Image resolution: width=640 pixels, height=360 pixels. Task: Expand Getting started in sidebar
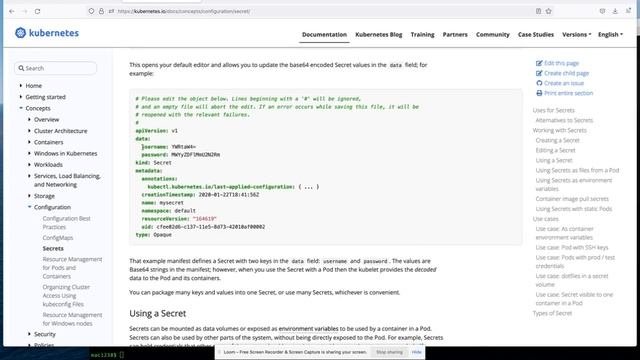point(21,97)
